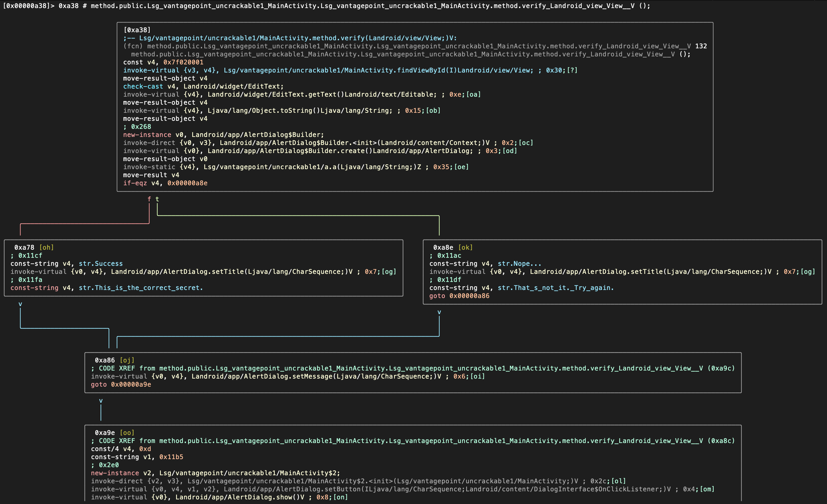827x504 pixels.
Task: Click the command prompt [0x00000a38]> at top
Action: pyautogui.click(x=28, y=6)
